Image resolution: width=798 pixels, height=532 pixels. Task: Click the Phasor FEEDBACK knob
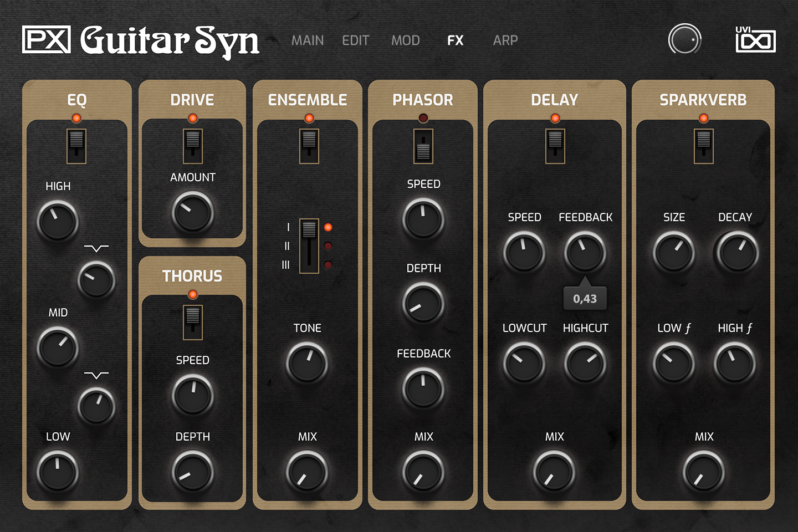point(423,388)
